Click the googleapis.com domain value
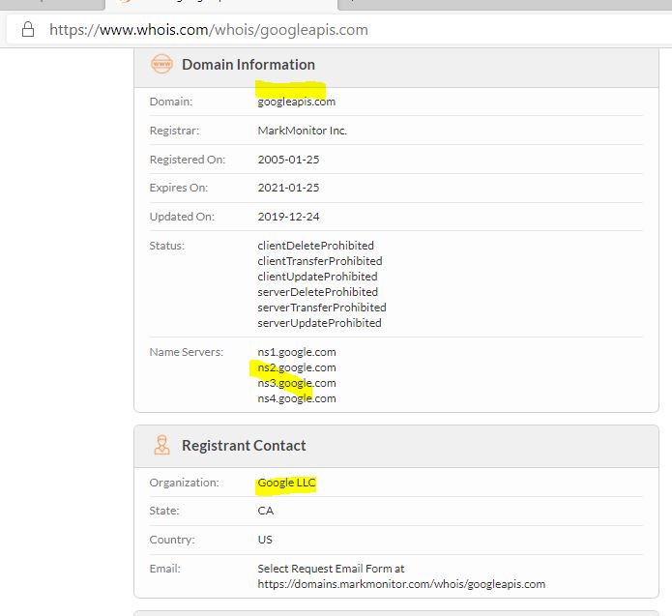This screenshot has width=672, height=616. coord(296,102)
